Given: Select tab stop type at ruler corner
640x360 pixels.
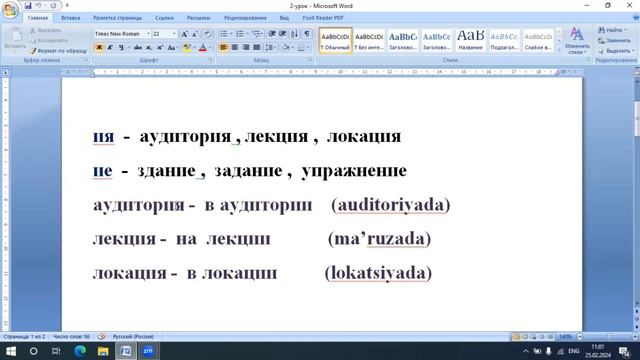Looking at the screenshot, I should [6, 72].
